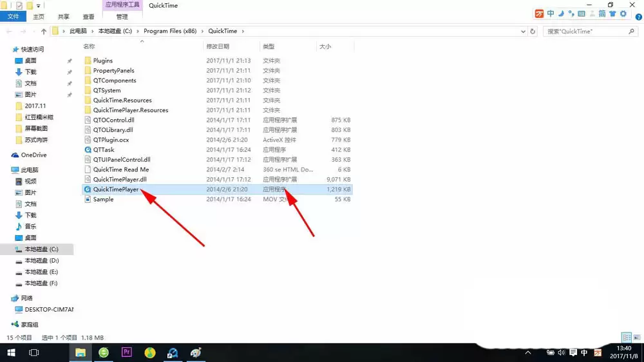Screen dimensions: 644x362
Task: Select the QuickTimePlayer application icon
Action: (x=88, y=189)
